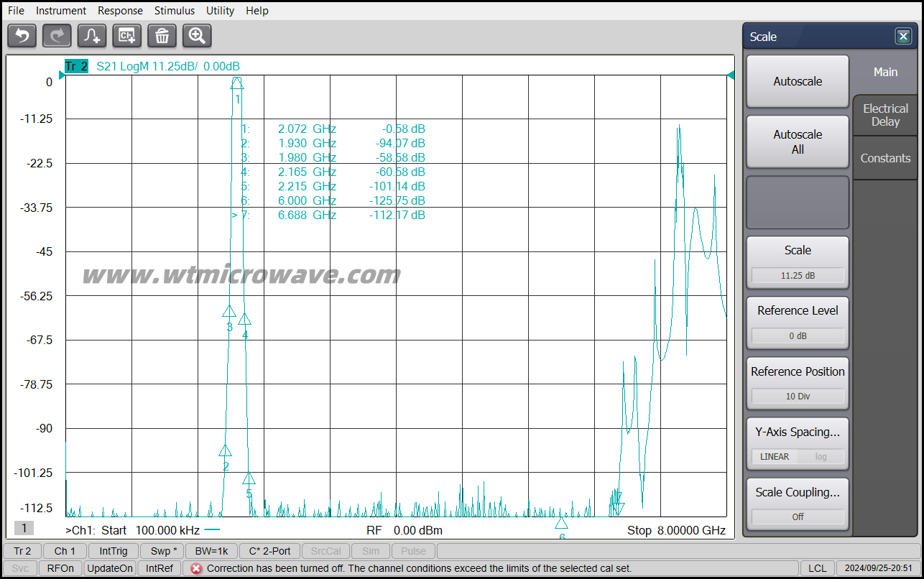Select the Tr 2 badge above the graph

(x=75, y=65)
